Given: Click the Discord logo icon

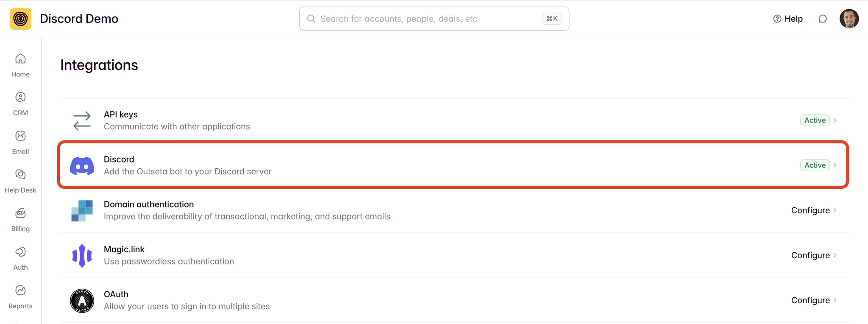Looking at the screenshot, I should point(82,165).
